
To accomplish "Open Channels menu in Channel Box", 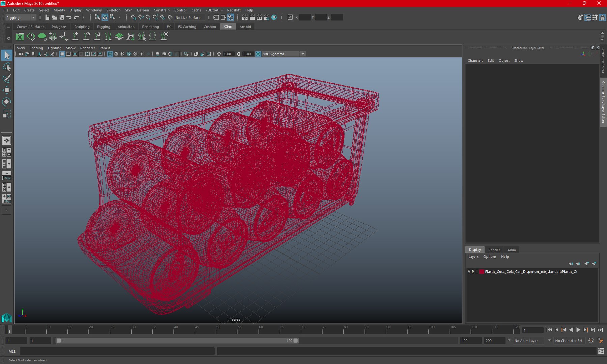I will point(475,61).
